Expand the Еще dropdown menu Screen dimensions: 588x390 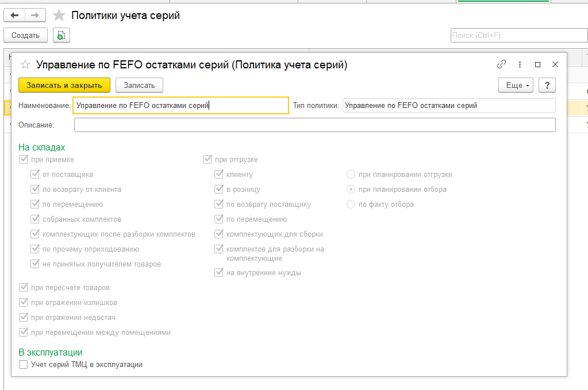(516, 85)
